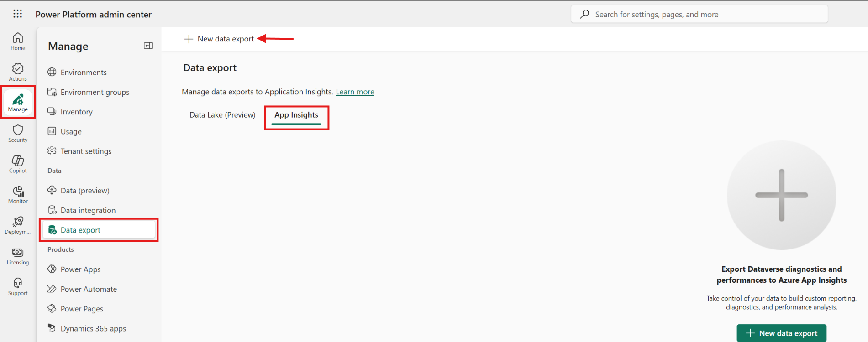Open Power Pages label
The width and height of the screenshot is (868, 342).
[82, 309]
